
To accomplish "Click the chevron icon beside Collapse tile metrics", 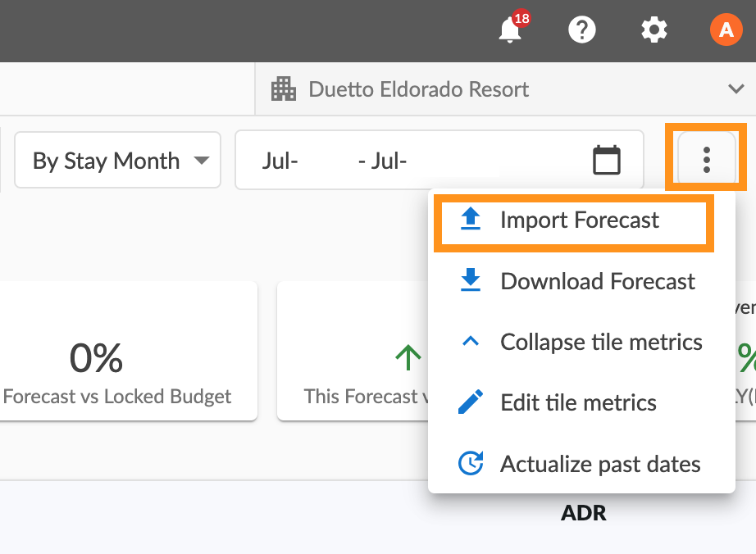I will (469, 341).
